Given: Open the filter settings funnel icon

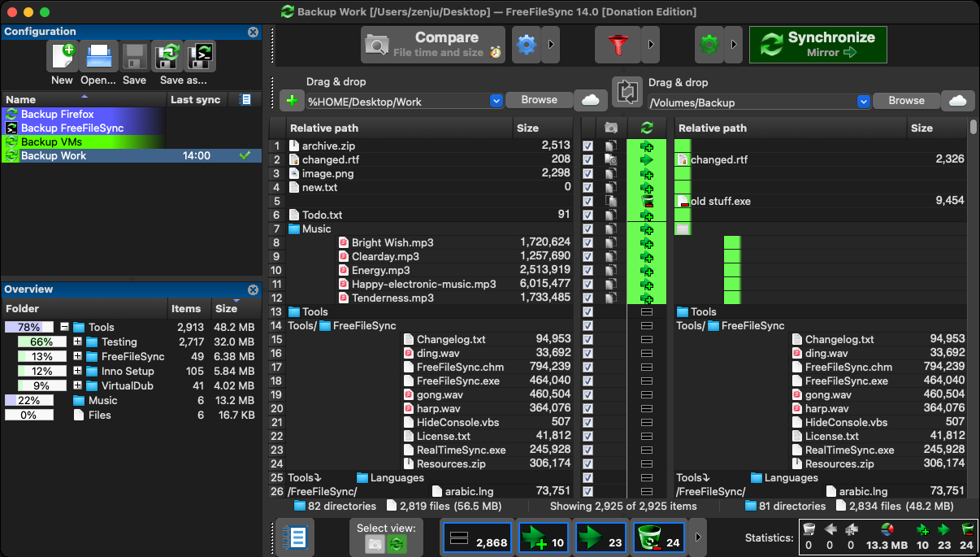Looking at the screenshot, I should coord(619,45).
